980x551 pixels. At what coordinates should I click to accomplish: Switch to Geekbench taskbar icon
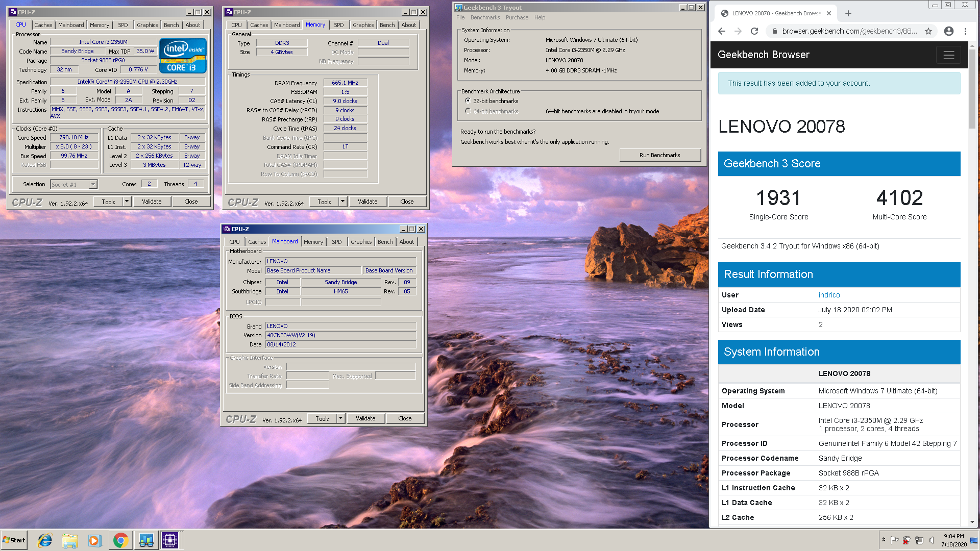pyautogui.click(x=146, y=540)
